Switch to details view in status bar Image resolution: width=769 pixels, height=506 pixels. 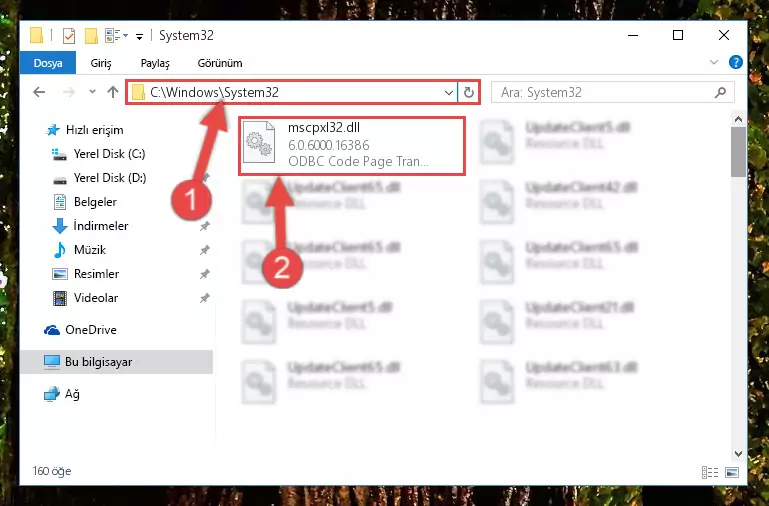(x=710, y=472)
